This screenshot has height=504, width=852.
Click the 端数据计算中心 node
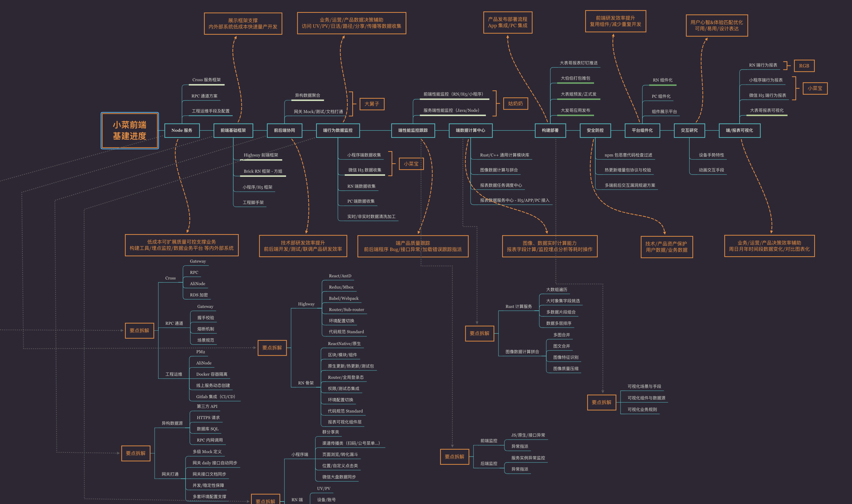pos(470,131)
